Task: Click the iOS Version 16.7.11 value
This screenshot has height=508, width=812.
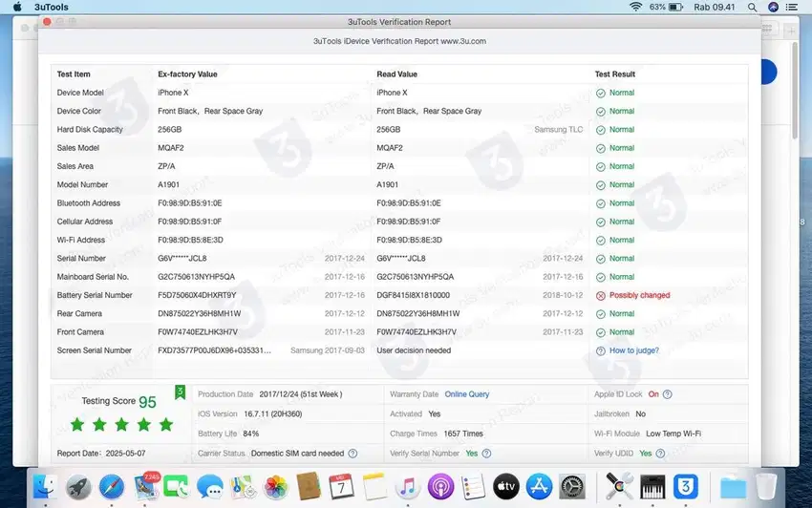Action: coord(273,413)
